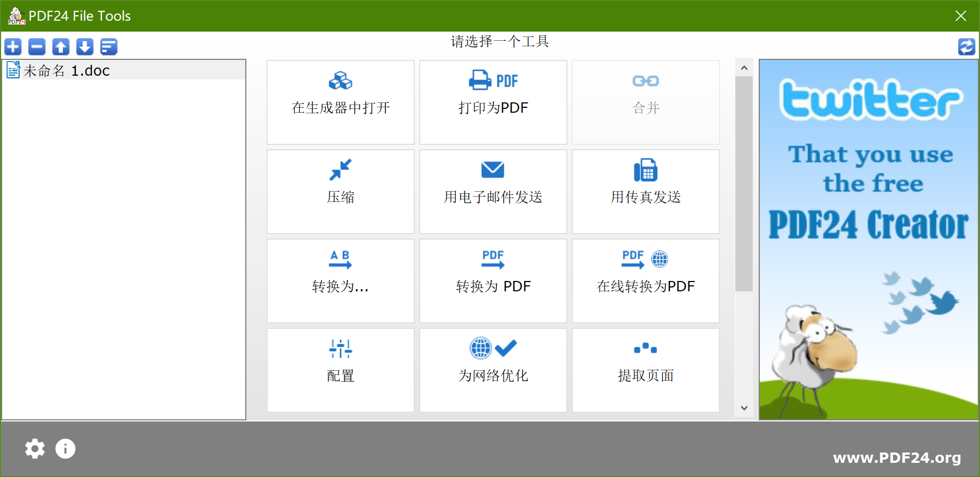Select the 未命名 1.doc file entry

coord(124,70)
